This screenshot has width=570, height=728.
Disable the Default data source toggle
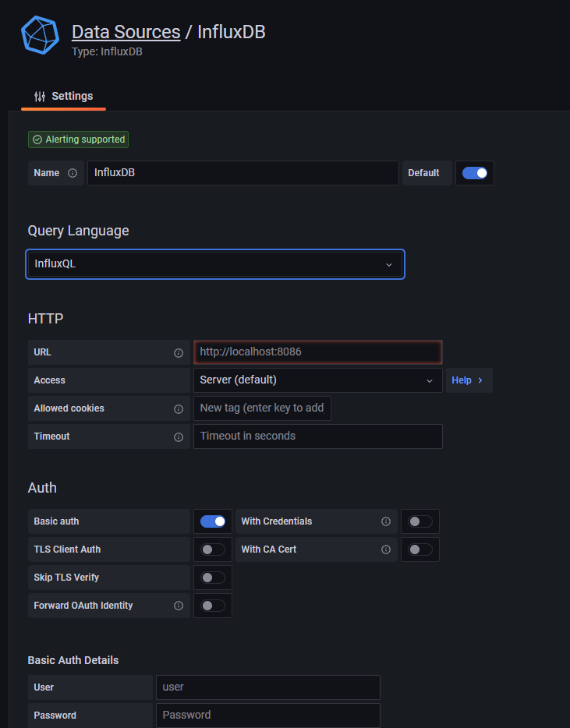coord(474,173)
